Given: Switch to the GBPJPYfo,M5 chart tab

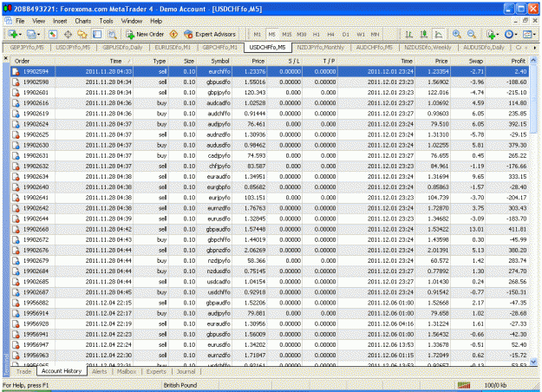Looking at the screenshot, I should 27,48.
